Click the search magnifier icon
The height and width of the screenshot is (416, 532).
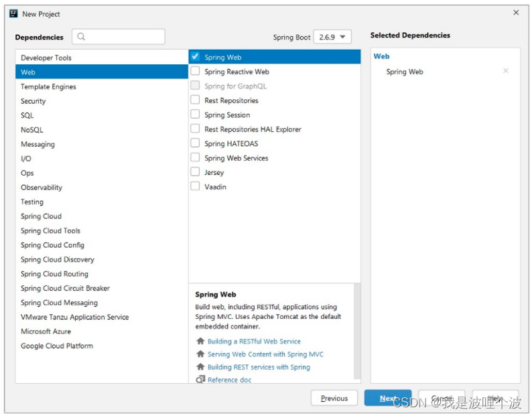tap(81, 37)
